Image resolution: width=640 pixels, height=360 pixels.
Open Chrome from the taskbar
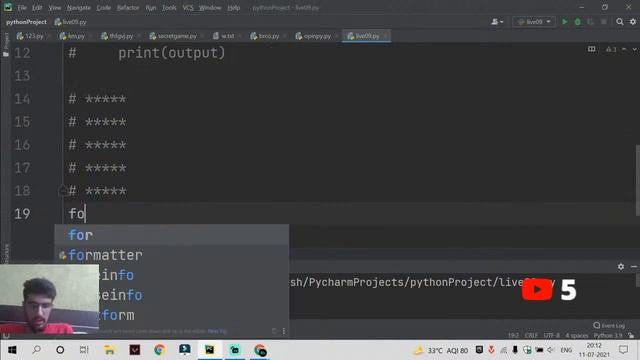coord(160,350)
